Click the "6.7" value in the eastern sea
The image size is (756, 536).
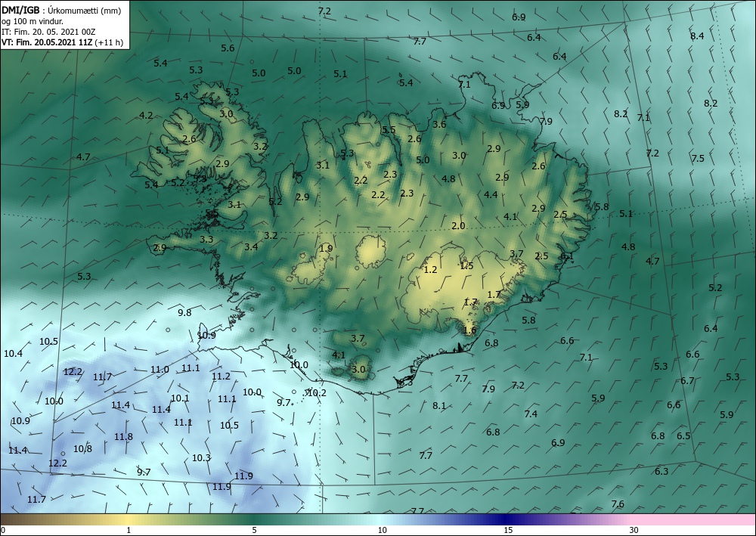[687, 381]
